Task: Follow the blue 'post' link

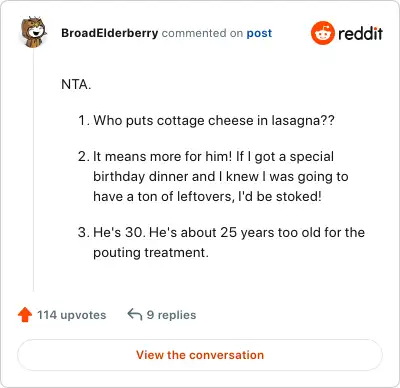Action: 259,33
